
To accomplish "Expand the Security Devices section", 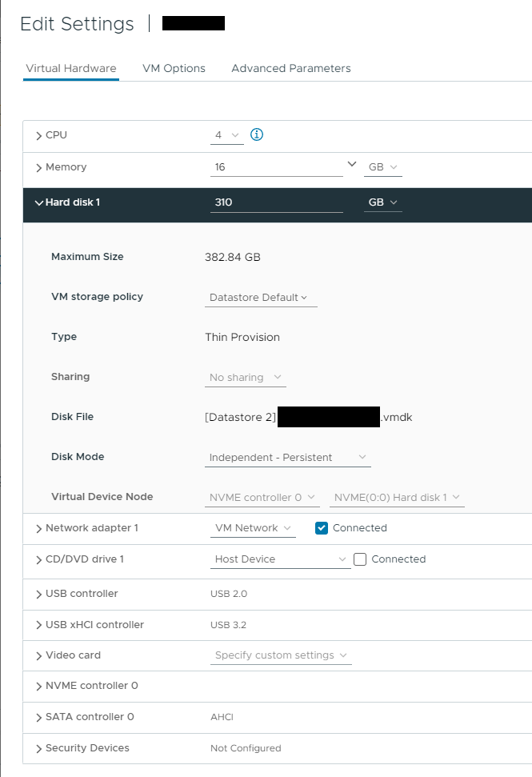I will (x=38, y=748).
